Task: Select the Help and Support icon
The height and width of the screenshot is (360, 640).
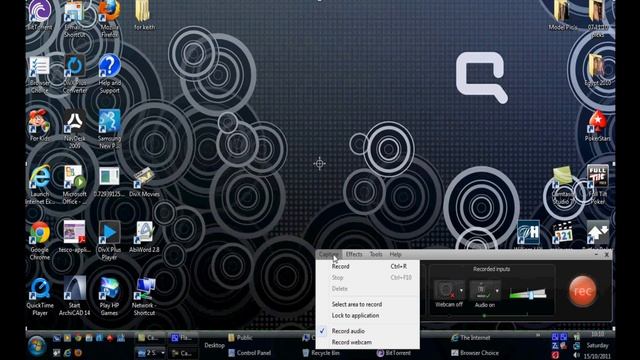Action: click(109, 74)
